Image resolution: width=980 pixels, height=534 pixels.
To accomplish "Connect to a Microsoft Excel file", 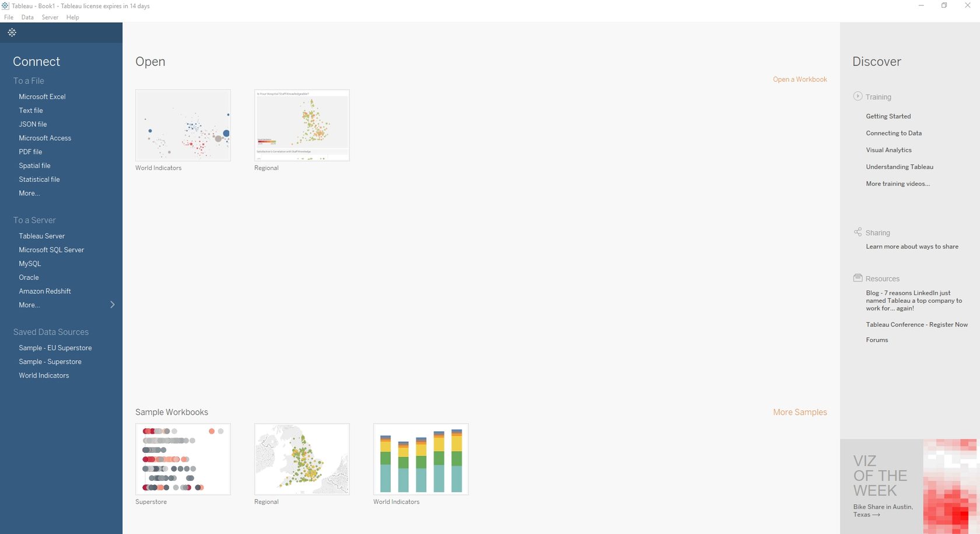I will [x=42, y=97].
